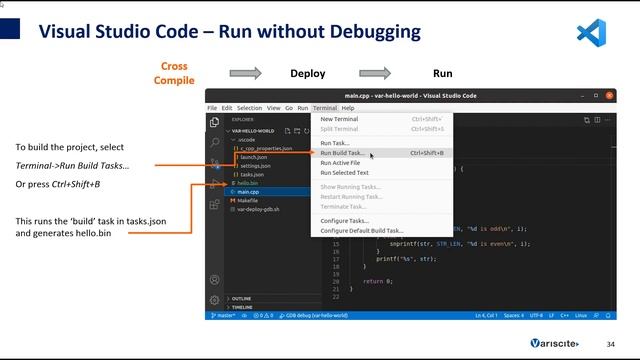Open the Run menu
The image size is (640, 360).
tap(302, 108)
